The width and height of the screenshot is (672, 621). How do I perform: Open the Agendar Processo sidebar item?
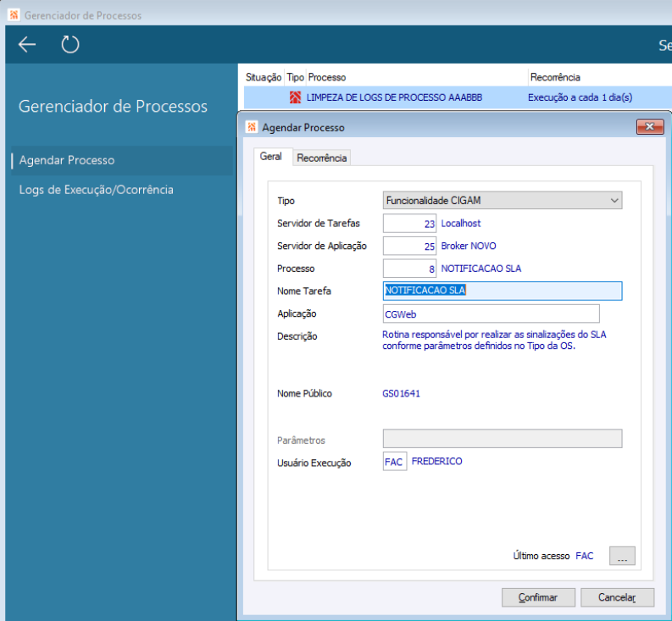(x=122, y=160)
